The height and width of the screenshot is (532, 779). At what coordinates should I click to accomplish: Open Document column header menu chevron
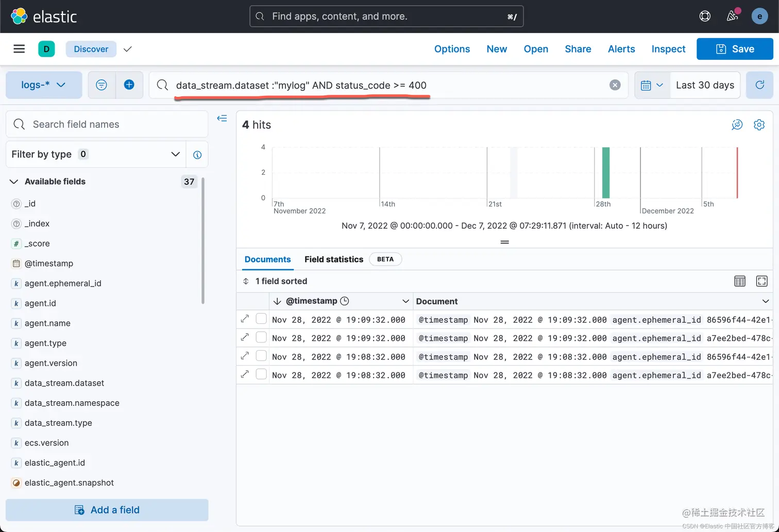pos(766,301)
